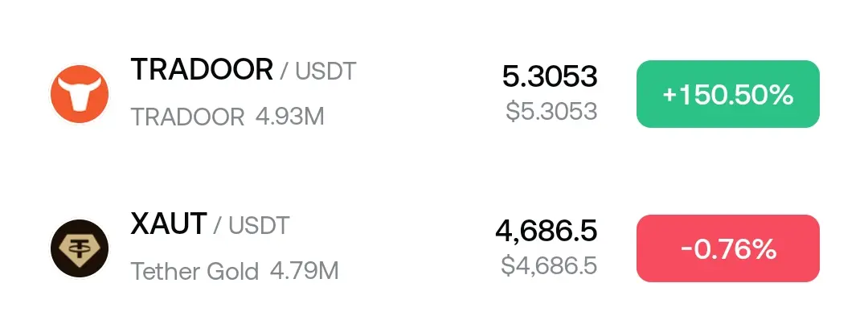Select the TRADOOR market row
Screen dimensions: 868x324
(434, 94)
